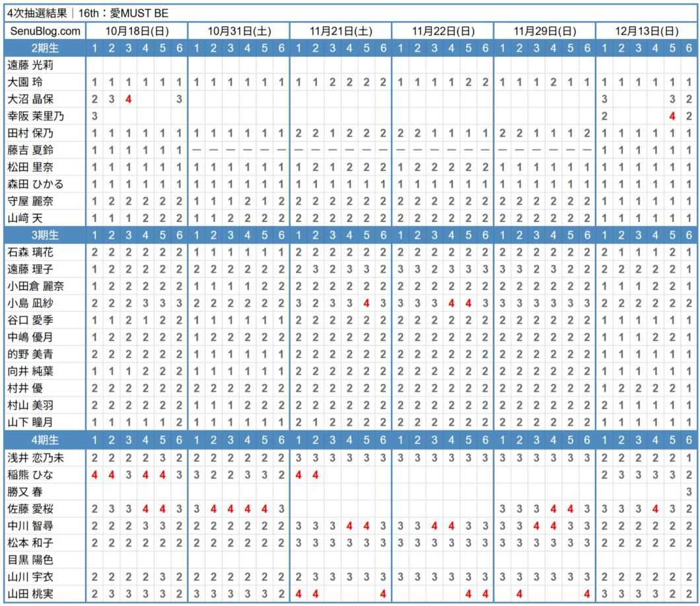The height and width of the screenshot is (606, 700).
Task: Select the '11月29日(日)' date header
Action: (545, 31)
